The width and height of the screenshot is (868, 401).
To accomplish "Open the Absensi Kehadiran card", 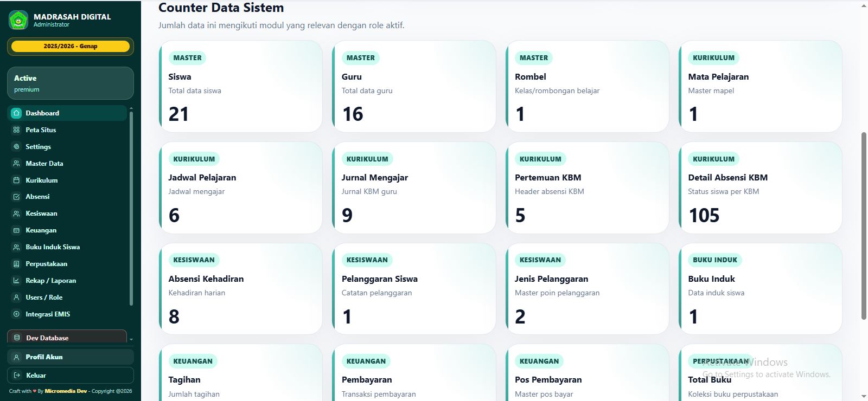I will click(x=241, y=289).
